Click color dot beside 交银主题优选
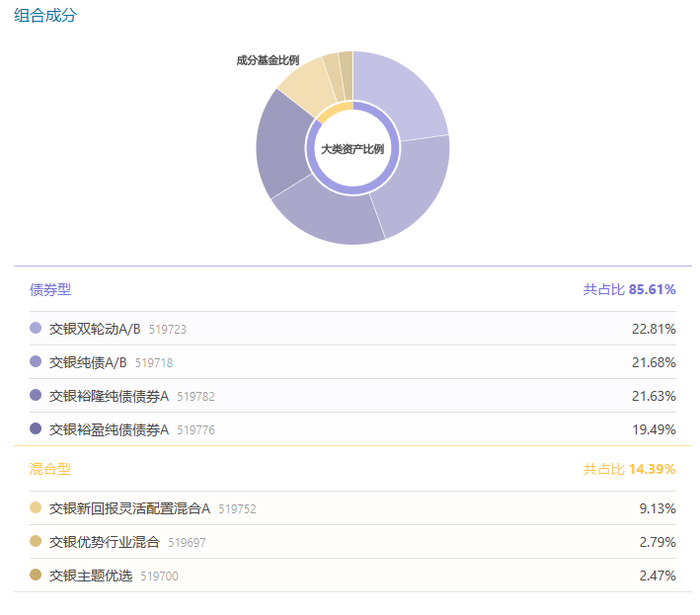Image resolution: width=700 pixels, height=615 pixels. click(x=36, y=575)
